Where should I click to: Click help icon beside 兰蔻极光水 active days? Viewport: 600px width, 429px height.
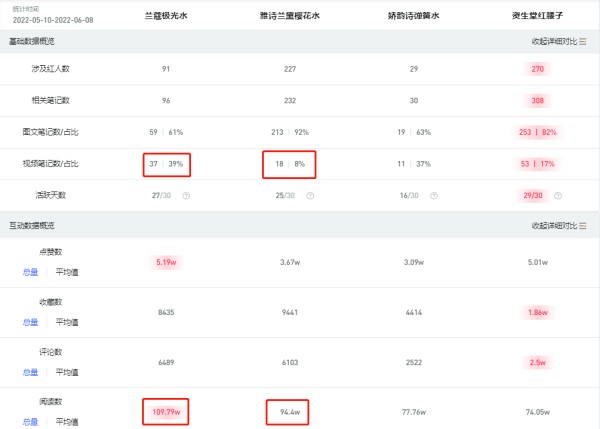[186, 196]
